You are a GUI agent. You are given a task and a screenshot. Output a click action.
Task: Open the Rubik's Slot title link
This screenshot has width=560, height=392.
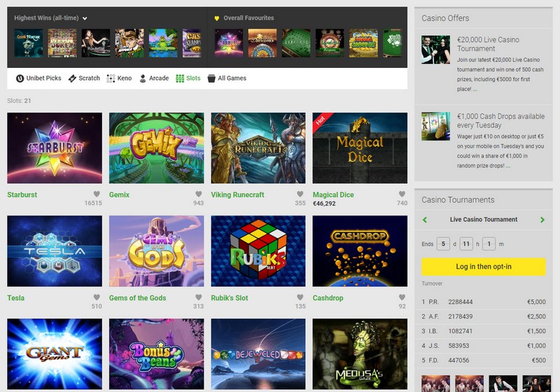[x=230, y=297]
